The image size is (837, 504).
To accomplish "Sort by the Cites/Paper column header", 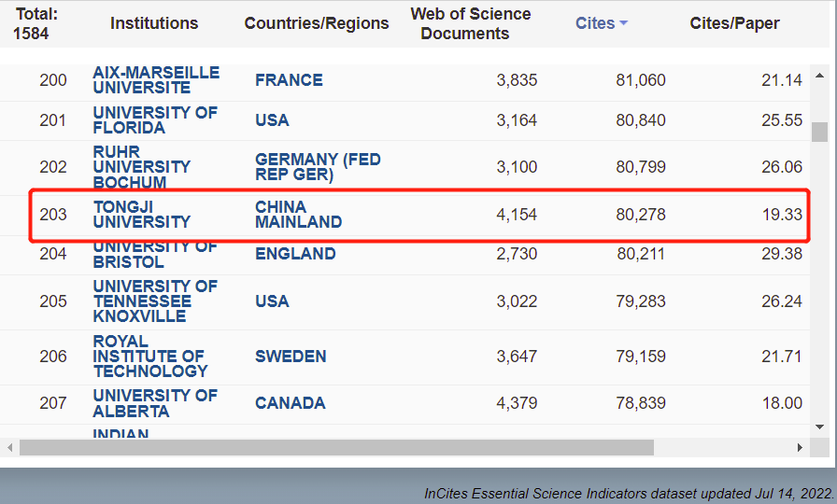I will point(734,23).
